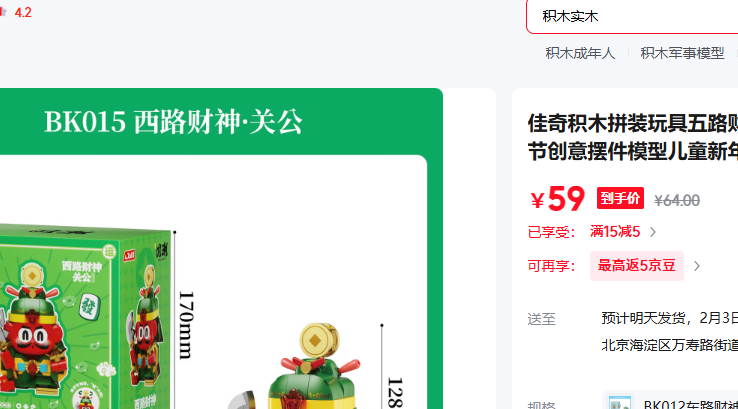This screenshot has height=409, width=738.
Task: Expand the 满15减5 promotion chevron
Action: coord(653,232)
